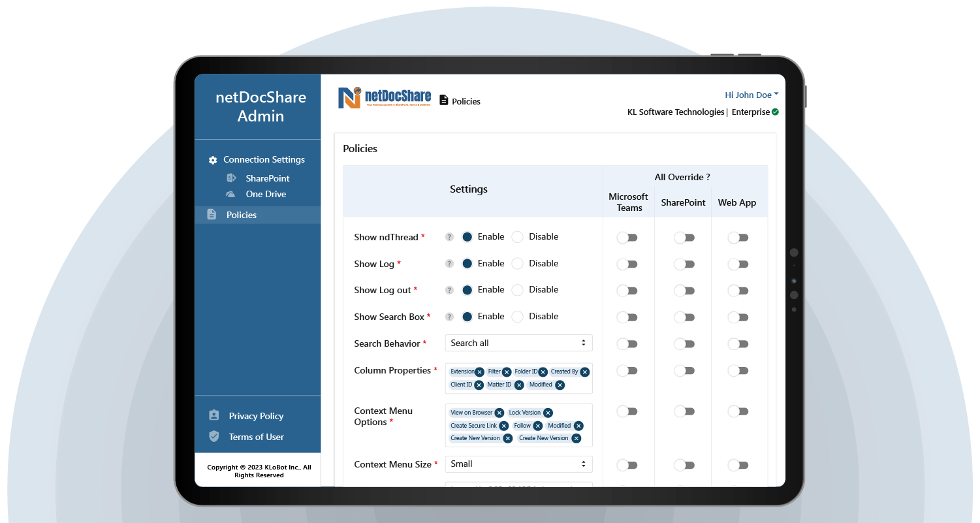Screen dimensions: 980x523
Task: Remove Modified chip from Context Menu Options
Action: pyautogui.click(x=578, y=426)
